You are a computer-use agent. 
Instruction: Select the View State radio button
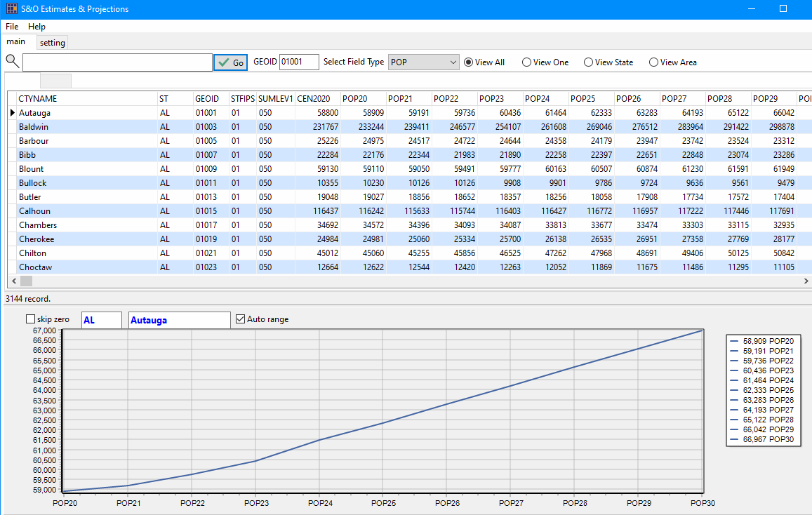pyautogui.click(x=589, y=62)
